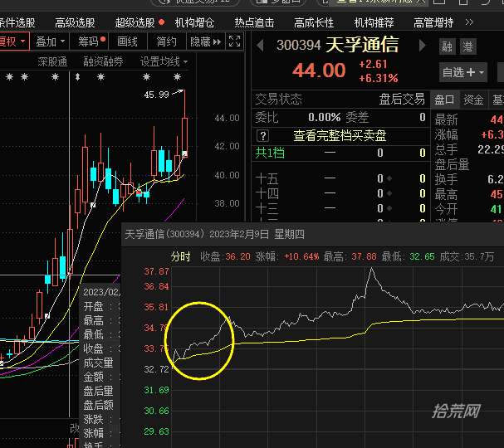Click the 45.99 high price label
Image resolution: width=504 pixels, height=448 pixels.
[x=156, y=95]
